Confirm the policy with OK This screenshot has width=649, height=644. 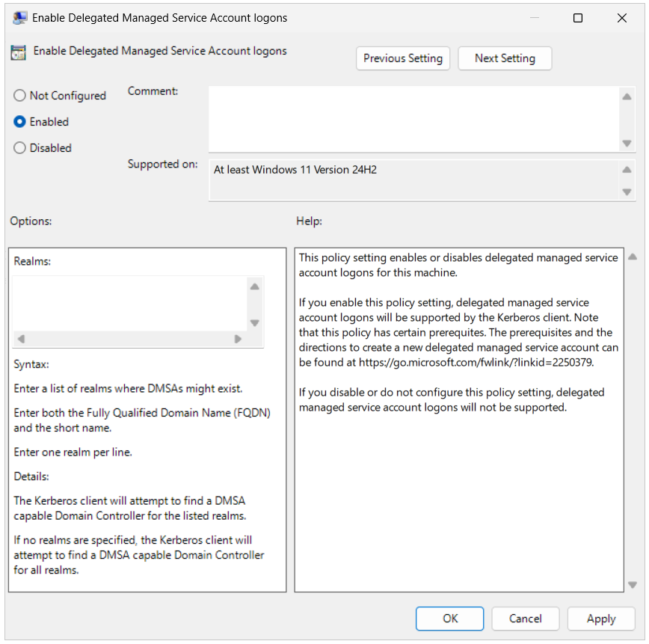(449, 619)
